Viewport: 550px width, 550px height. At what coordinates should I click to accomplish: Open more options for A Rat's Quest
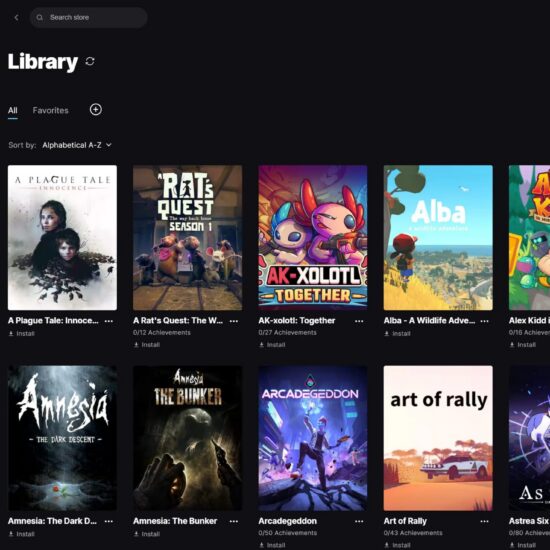(234, 321)
